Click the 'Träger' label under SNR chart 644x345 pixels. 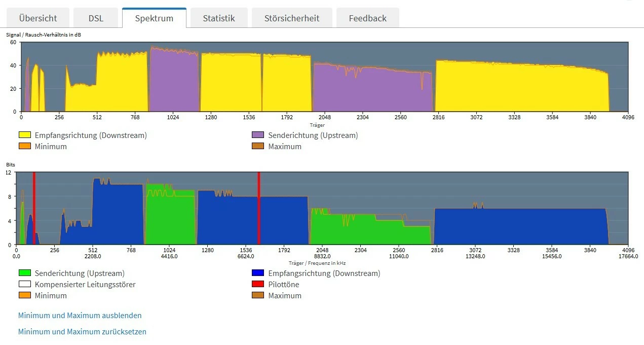(317, 125)
